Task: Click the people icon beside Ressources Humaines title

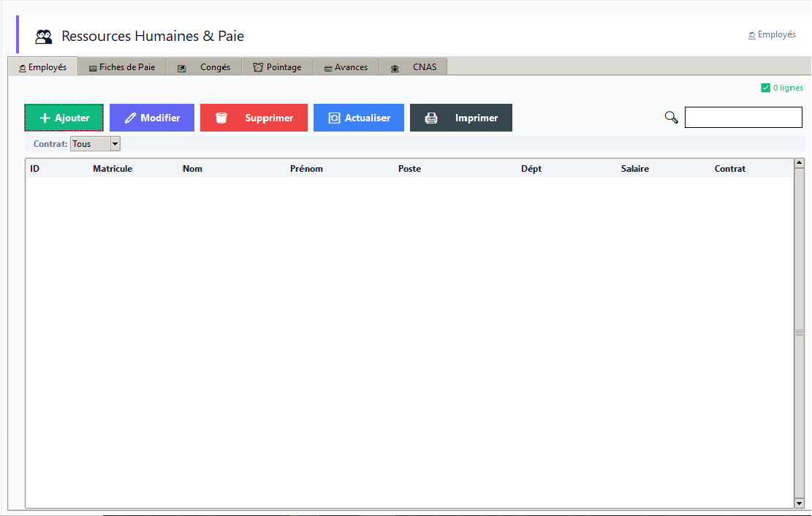Action: pos(44,37)
